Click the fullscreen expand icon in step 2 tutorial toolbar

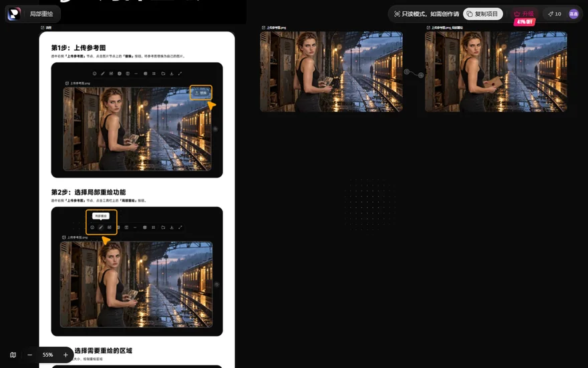click(180, 227)
